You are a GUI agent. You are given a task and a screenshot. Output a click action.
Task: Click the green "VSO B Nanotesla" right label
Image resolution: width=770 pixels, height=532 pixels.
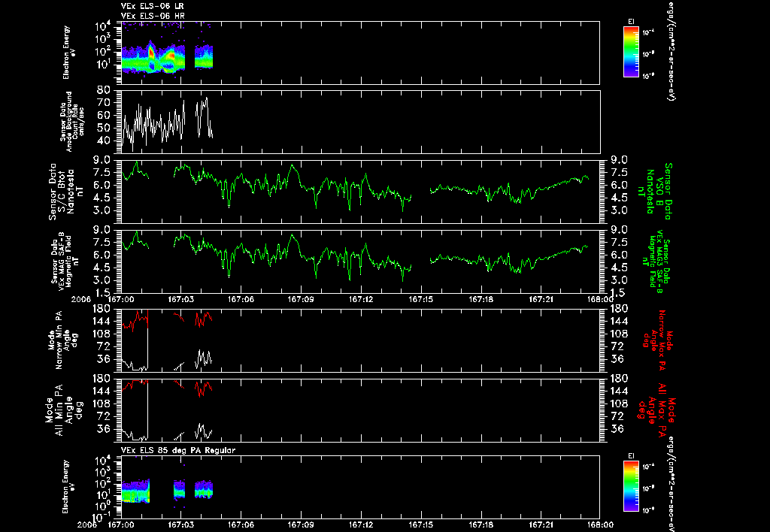coord(655,192)
